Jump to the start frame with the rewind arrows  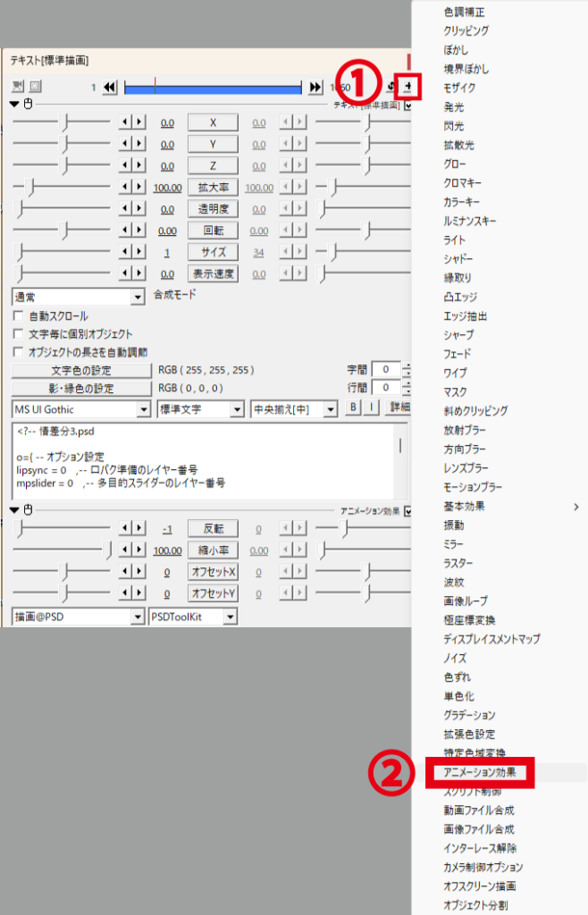pyautogui.click(x=110, y=88)
